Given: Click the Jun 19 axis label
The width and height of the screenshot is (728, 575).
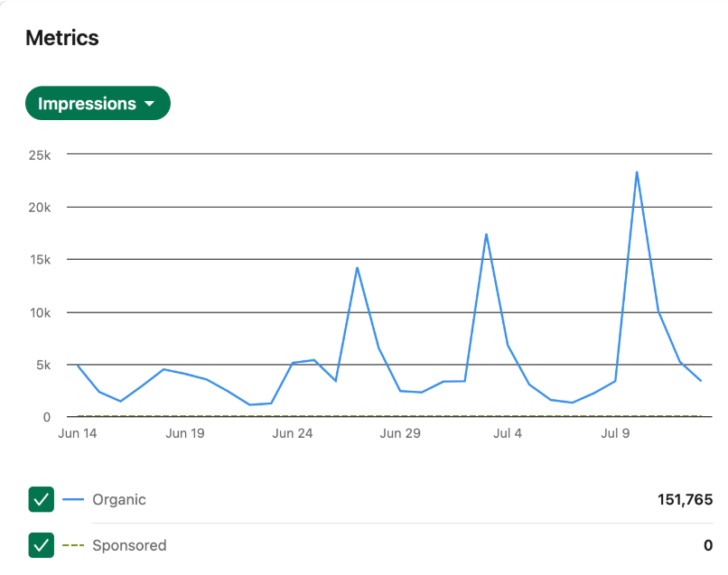Looking at the screenshot, I should click(x=184, y=433).
